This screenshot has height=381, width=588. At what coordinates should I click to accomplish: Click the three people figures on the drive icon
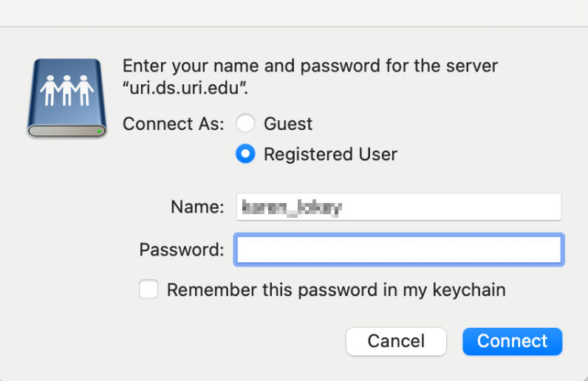point(66,90)
